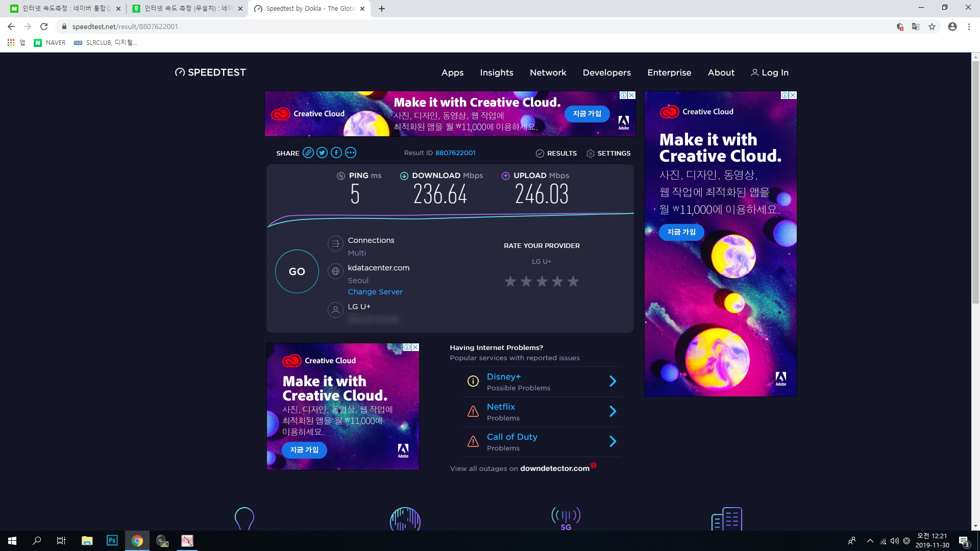The width and height of the screenshot is (980, 551).
Task: Open Google Translate page icon
Action: tap(916, 27)
